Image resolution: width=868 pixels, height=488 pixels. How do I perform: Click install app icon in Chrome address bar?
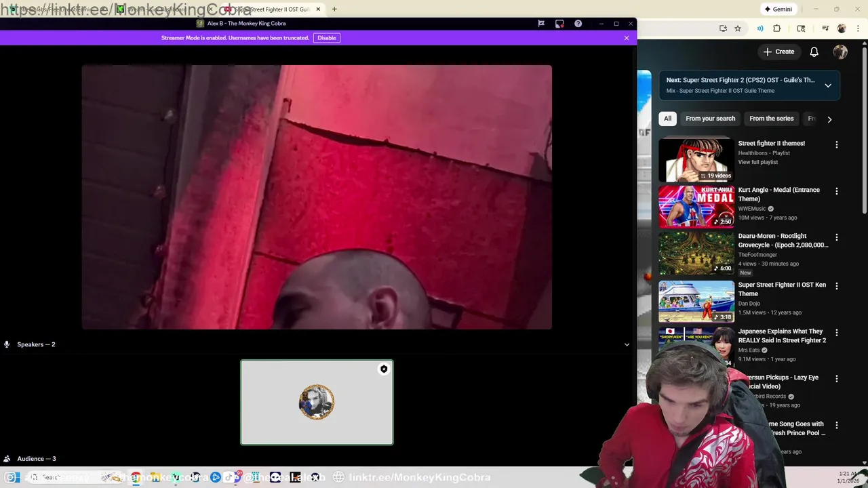pyautogui.click(x=723, y=28)
